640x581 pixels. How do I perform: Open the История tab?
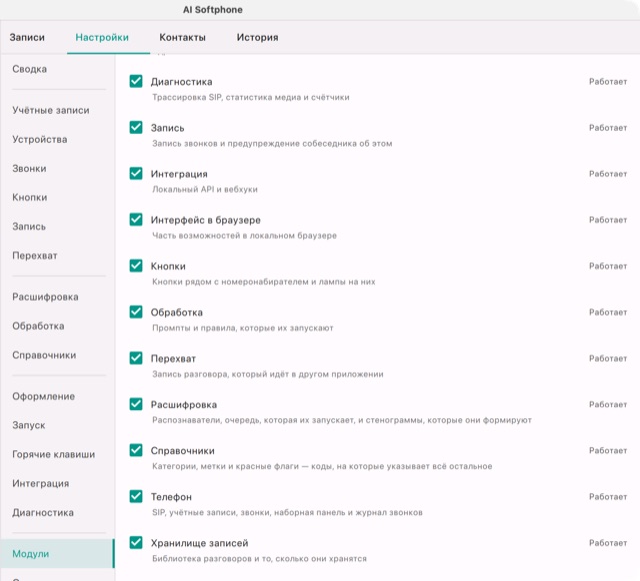coord(258,37)
